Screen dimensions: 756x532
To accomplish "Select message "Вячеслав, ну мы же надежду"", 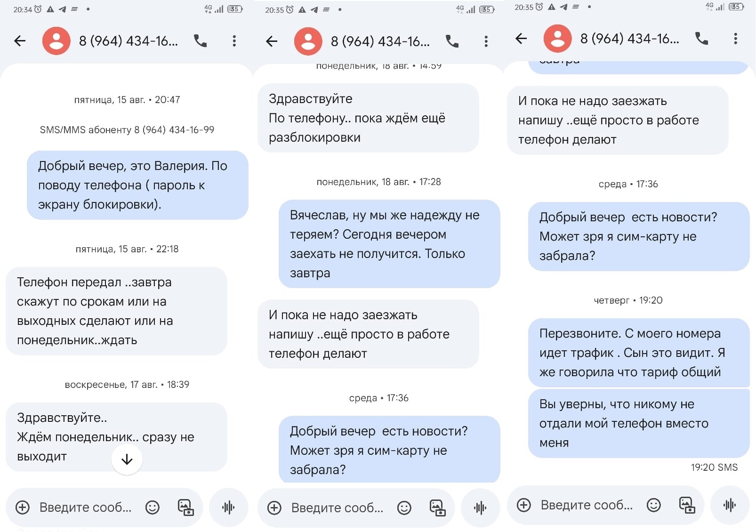I will click(389, 244).
